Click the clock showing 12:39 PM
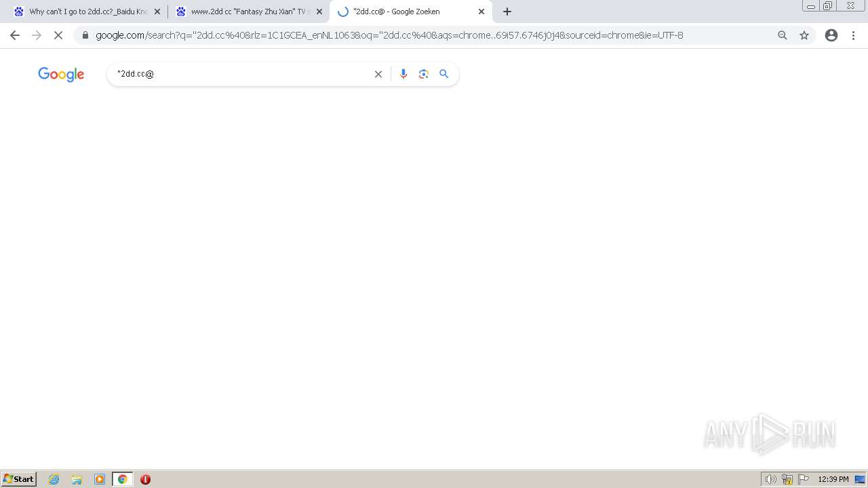 coord(833,479)
